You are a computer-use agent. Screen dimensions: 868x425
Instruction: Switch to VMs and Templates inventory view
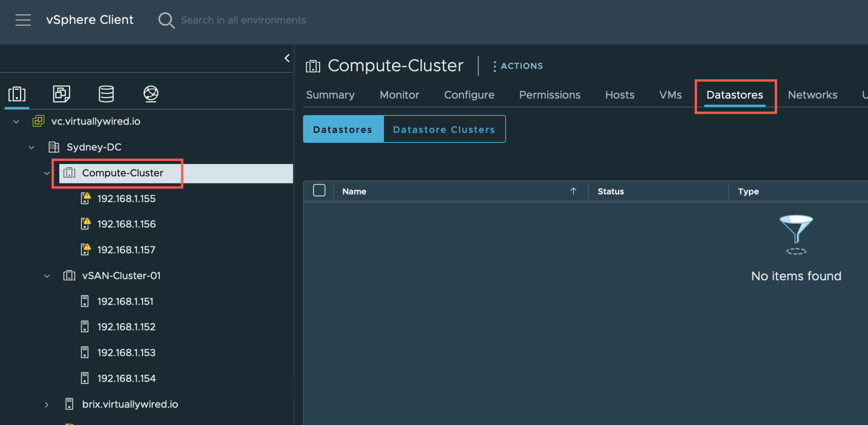coord(61,94)
